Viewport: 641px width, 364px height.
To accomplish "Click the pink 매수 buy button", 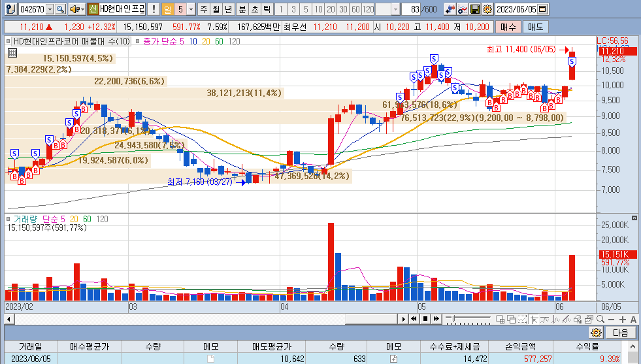I will point(508,27).
